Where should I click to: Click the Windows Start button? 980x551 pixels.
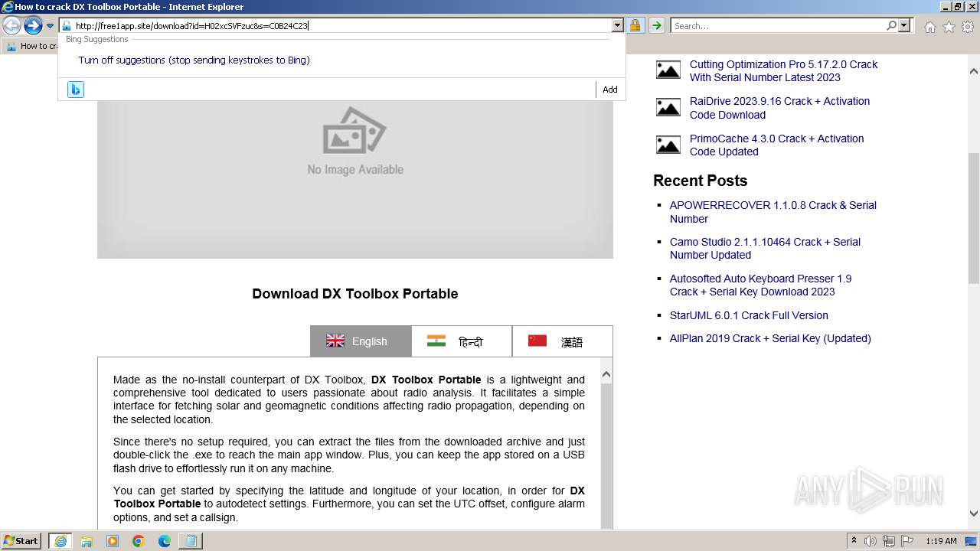tap(21, 540)
